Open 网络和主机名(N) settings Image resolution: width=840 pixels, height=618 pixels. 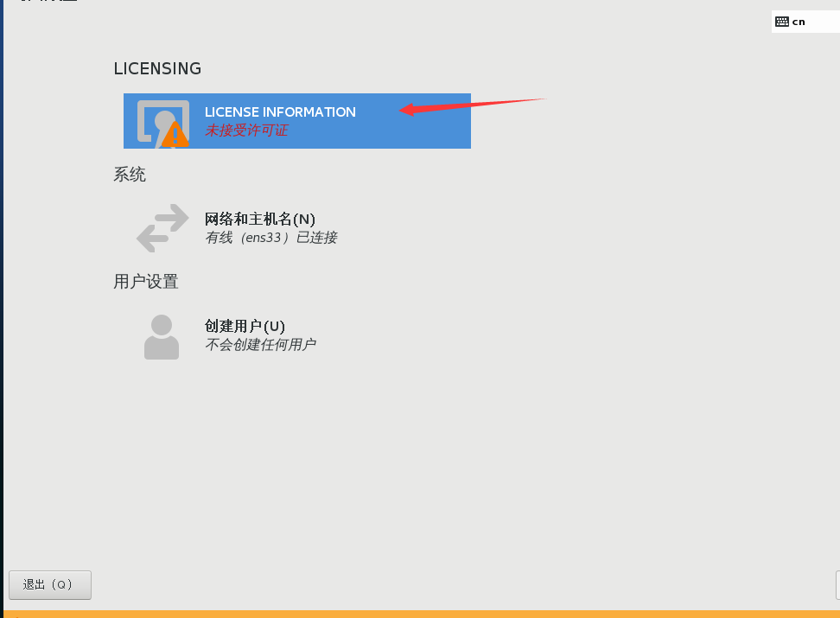[x=260, y=219]
